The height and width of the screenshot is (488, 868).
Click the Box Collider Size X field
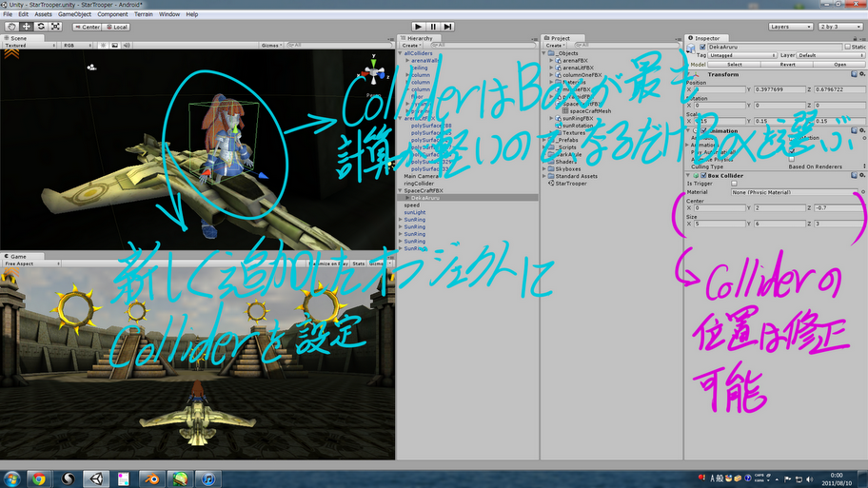tap(720, 224)
